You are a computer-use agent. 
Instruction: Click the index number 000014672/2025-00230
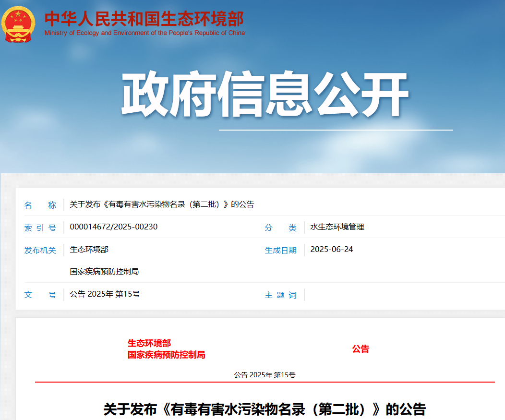pyautogui.click(x=114, y=227)
